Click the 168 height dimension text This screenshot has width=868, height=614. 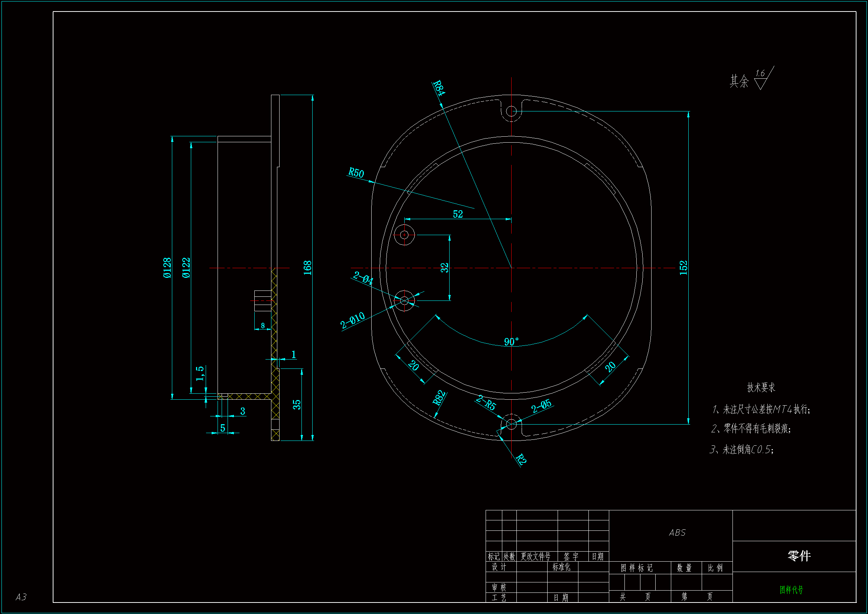pyautogui.click(x=307, y=268)
